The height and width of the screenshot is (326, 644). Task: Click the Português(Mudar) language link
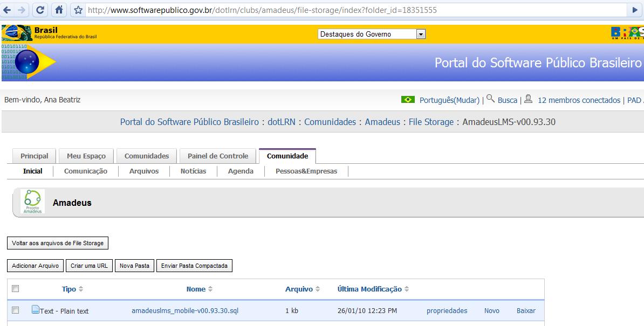(x=449, y=100)
